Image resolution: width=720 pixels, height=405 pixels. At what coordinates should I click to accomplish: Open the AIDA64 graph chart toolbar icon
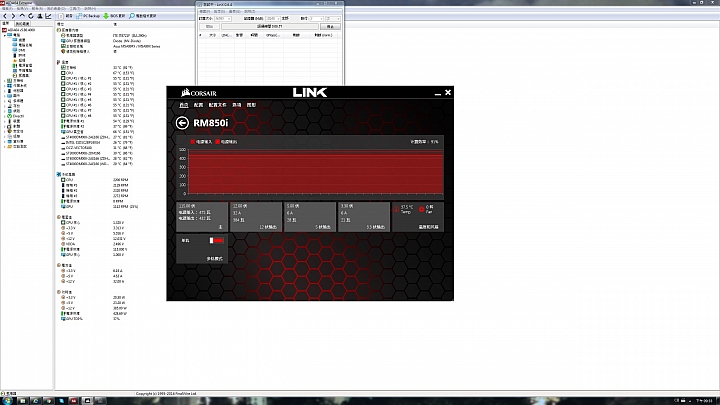point(48,16)
